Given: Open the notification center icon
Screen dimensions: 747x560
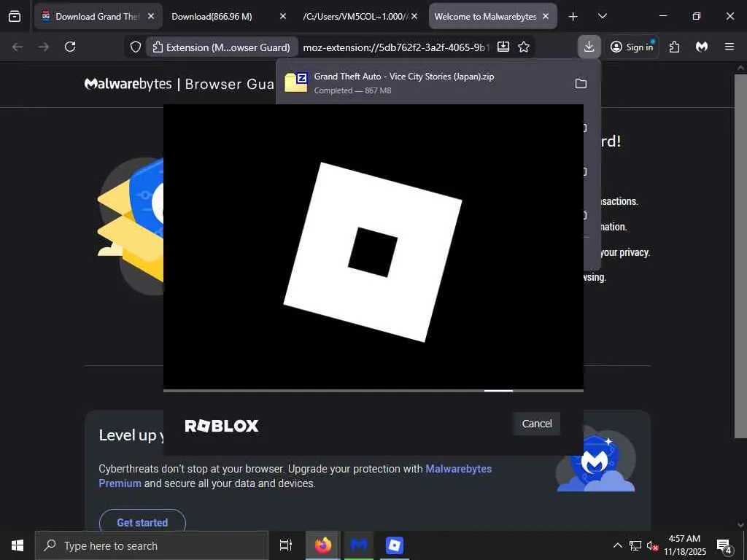Looking at the screenshot, I should (724, 546).
